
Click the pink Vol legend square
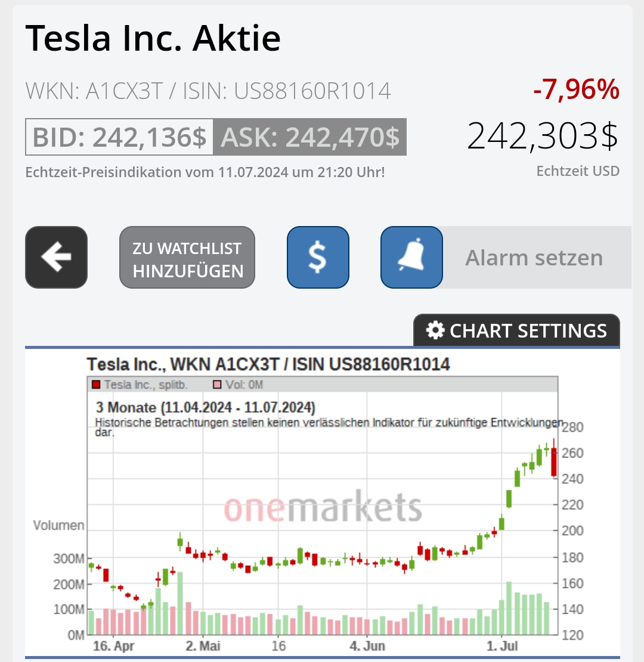click(x=217, y=385)
